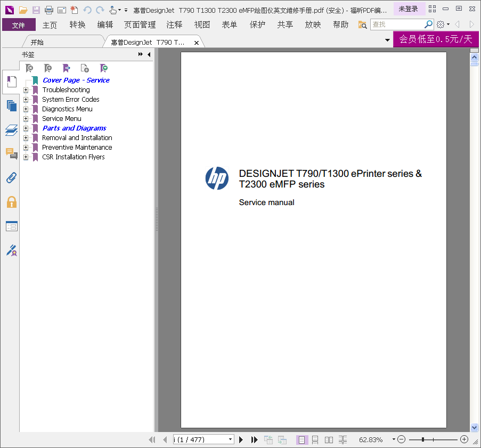Switch to the 注释 ribbon tab
Screen dimensions: 481x448
tap(174, 25)
